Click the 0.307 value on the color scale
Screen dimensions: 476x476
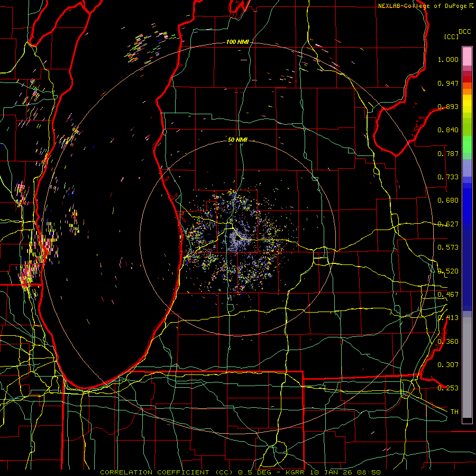448,365
